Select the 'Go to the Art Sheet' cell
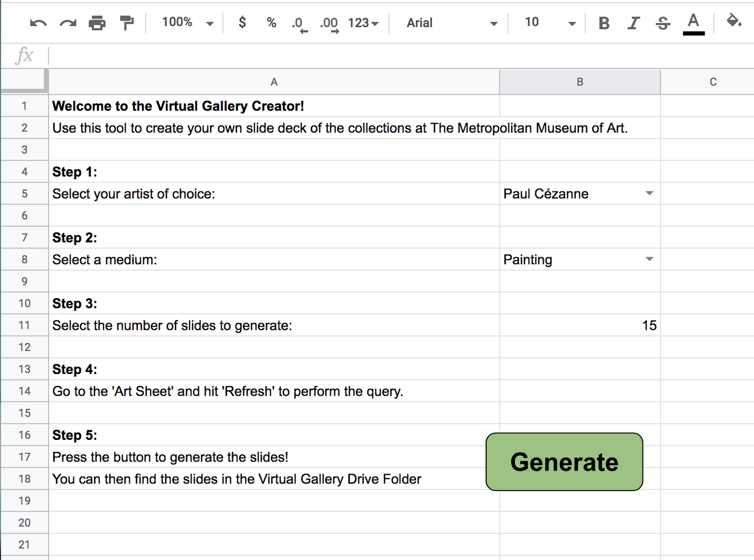Image resolution: width=754 pixels, height=560 pixels. click(x=274, y=391)
